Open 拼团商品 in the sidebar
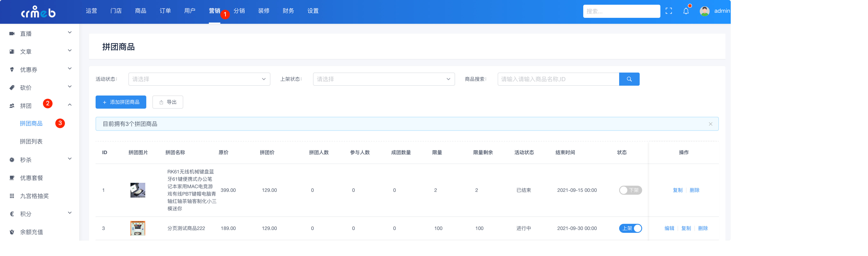 click(x=31, y=124)
